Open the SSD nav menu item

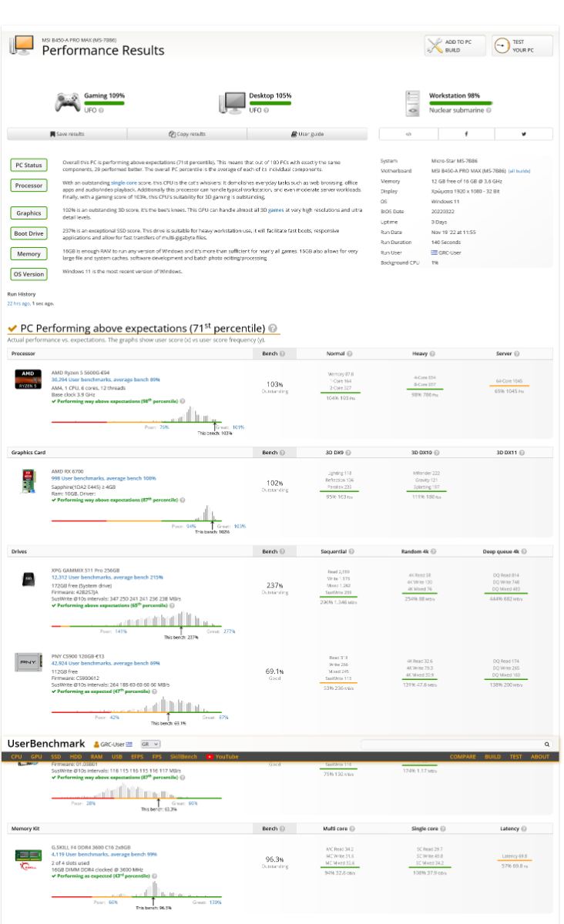click(x=56, y=757)
